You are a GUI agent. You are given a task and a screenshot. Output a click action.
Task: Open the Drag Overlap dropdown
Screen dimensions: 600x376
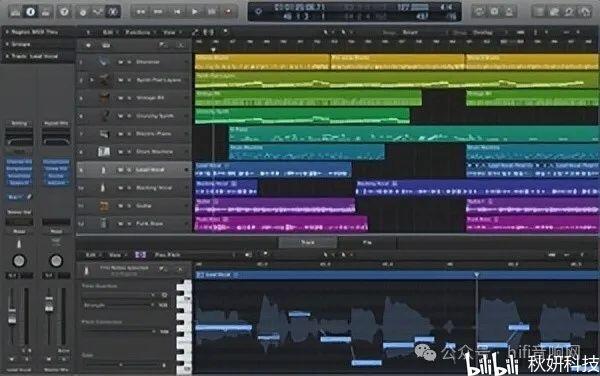[483, 32]
